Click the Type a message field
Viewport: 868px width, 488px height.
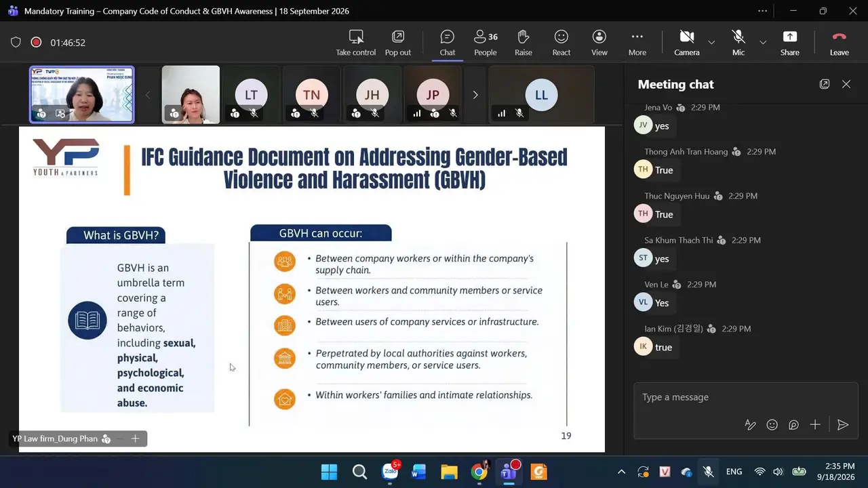[745, 397]
